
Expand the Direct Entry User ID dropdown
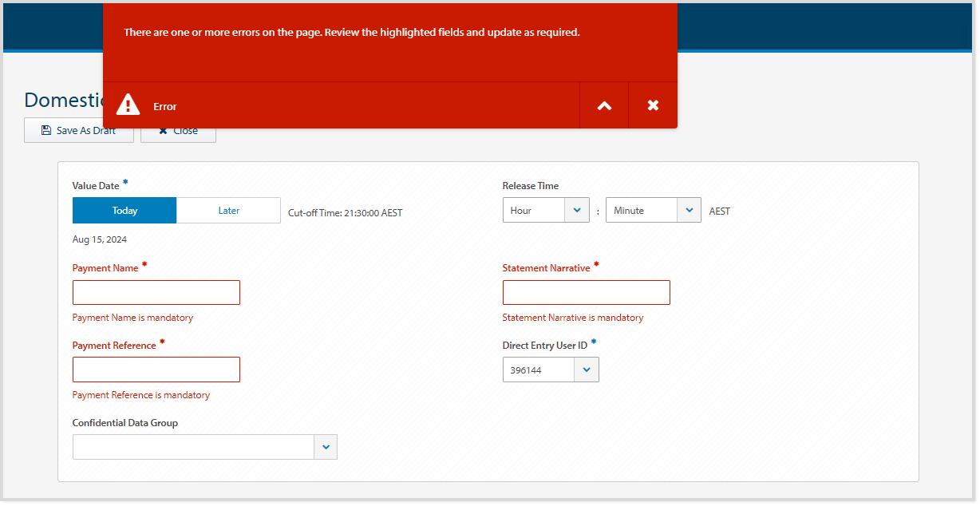tap(551, 369)
